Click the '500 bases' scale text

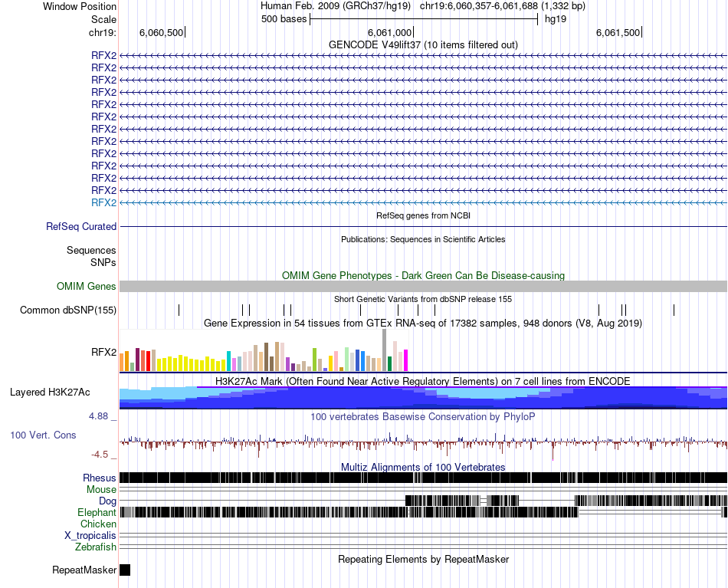pyautogui.click(x=284, y=19)
